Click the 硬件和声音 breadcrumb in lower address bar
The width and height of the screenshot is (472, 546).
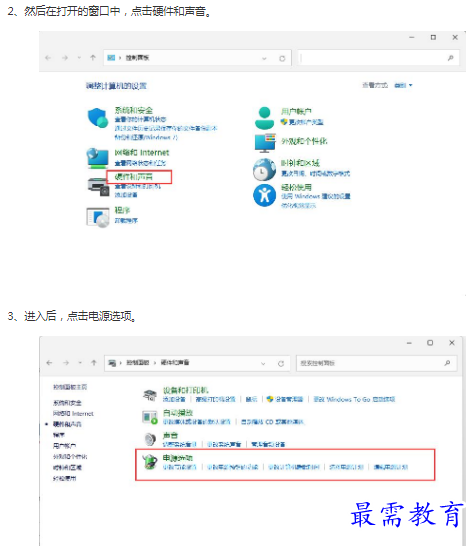[x=175, y=363]
